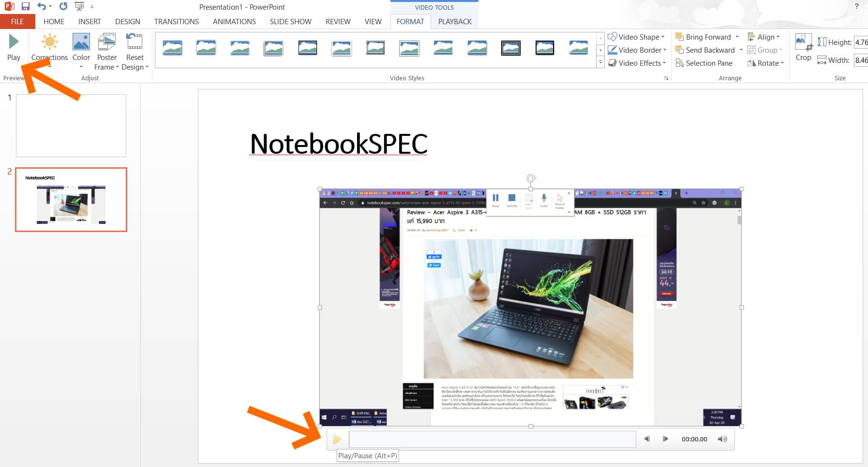868x467 pixels.
Task: Open the ANIMATIONS tab
Action: click(x=234, y=21)
